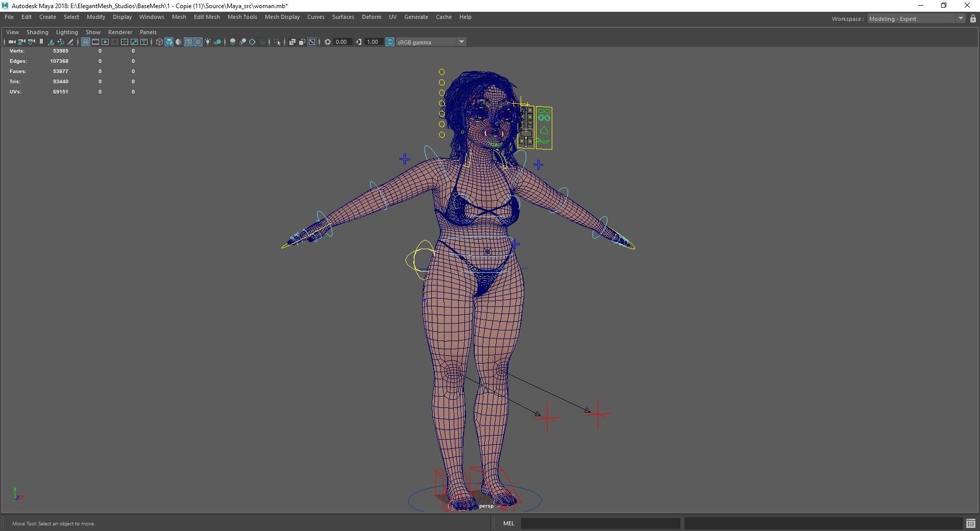Click the Use All Lights bulb icon
The height and width of the screenshot is (531, 980).
[208, 42]
